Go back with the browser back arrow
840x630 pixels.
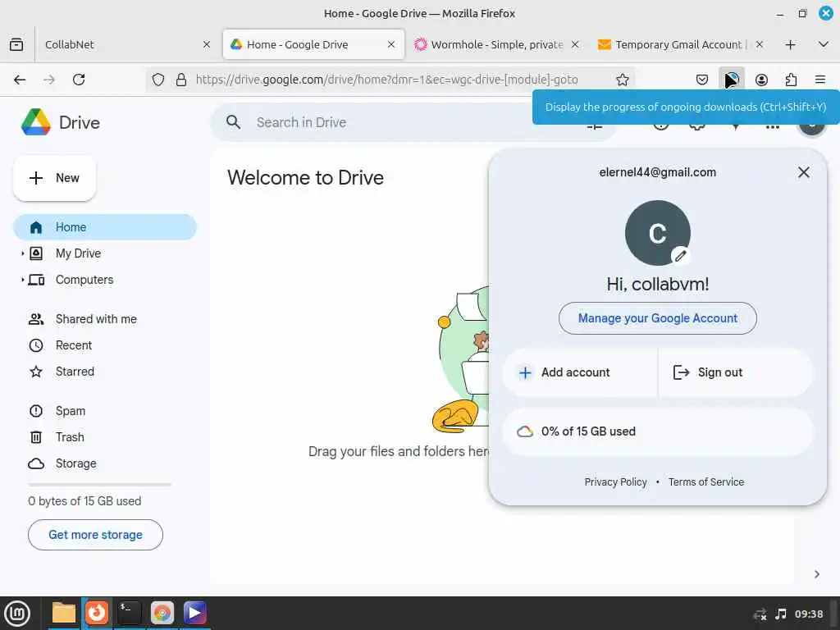20,80
